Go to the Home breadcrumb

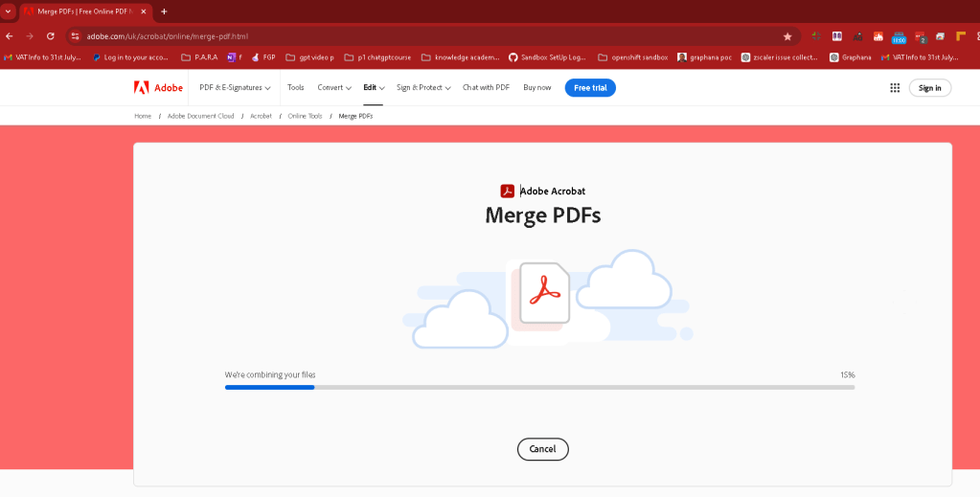pos(143,116)
